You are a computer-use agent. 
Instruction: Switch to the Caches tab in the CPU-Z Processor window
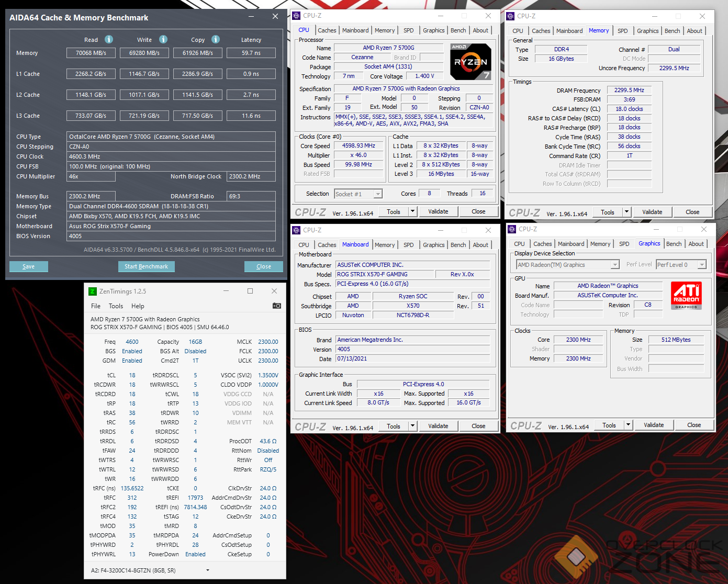[327, 30]
